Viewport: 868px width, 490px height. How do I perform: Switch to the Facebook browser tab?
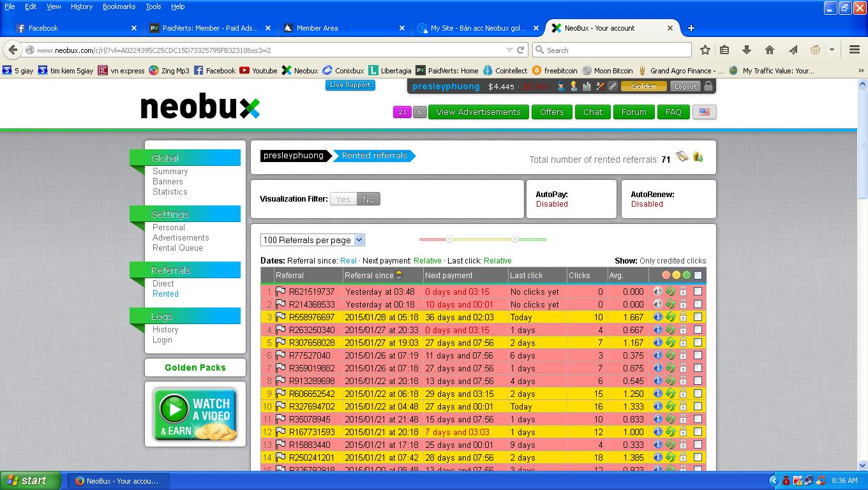point(76,28)
